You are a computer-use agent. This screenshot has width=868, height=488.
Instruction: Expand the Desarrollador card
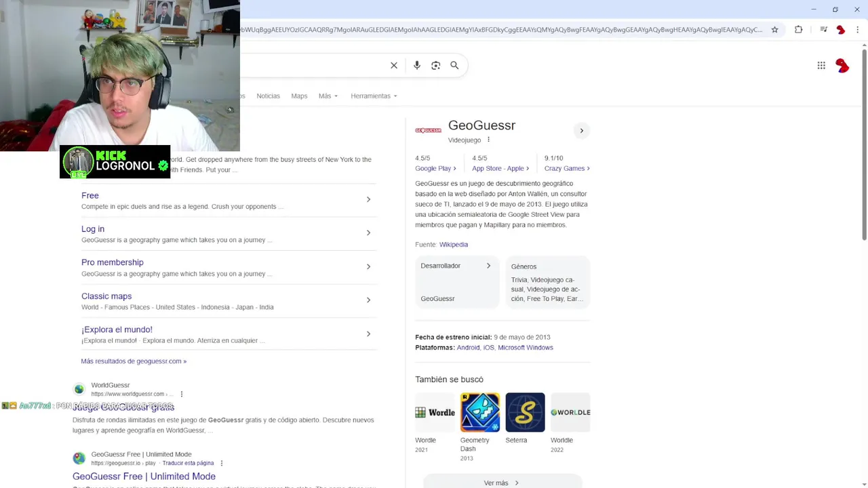coord(457,282)
